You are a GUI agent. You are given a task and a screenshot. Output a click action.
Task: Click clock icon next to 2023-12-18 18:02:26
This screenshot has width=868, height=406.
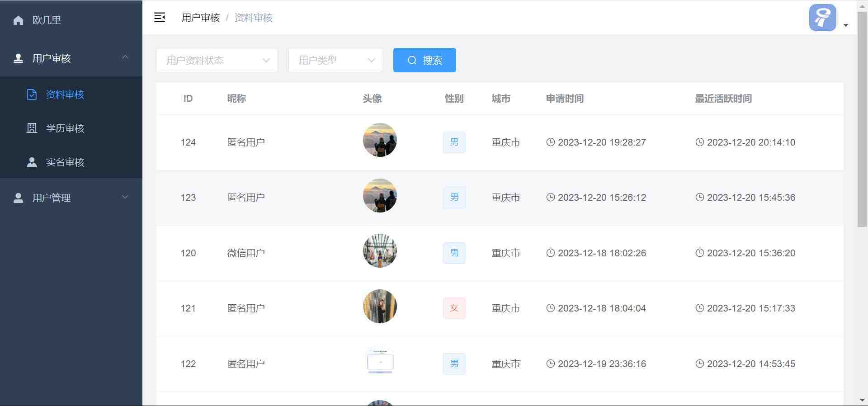click(x=550, y=253)
